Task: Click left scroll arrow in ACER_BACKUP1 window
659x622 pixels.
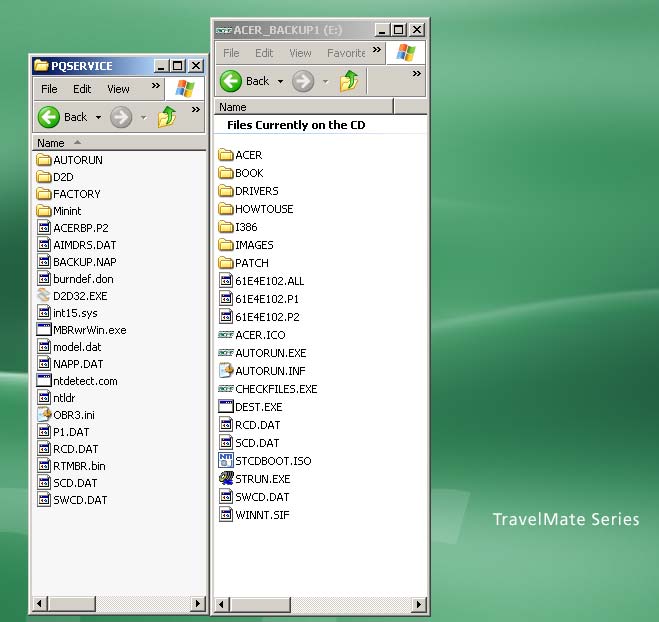Action: pos(221,605)
